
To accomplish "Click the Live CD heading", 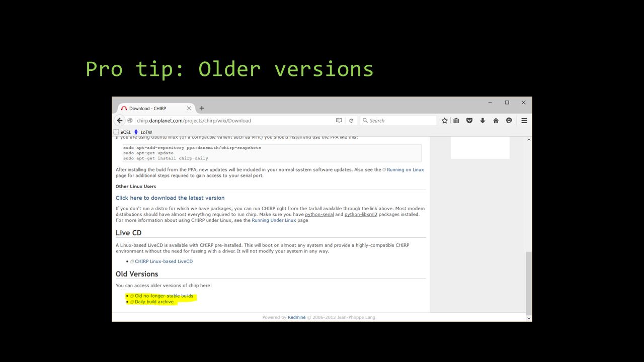I will point(128,233).
